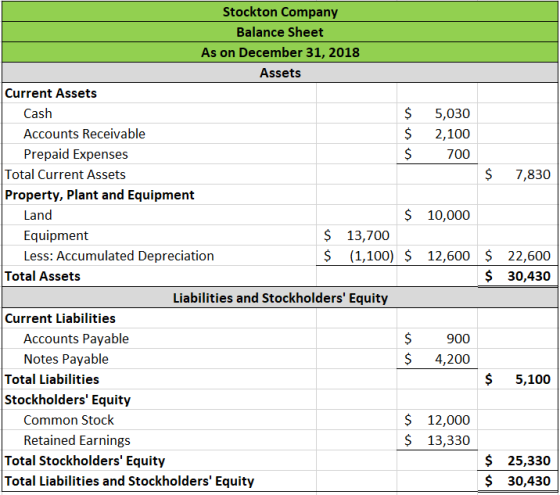Select Property, Plant and Equipment heading
This screenshot has width=560, height=495.
99,195
